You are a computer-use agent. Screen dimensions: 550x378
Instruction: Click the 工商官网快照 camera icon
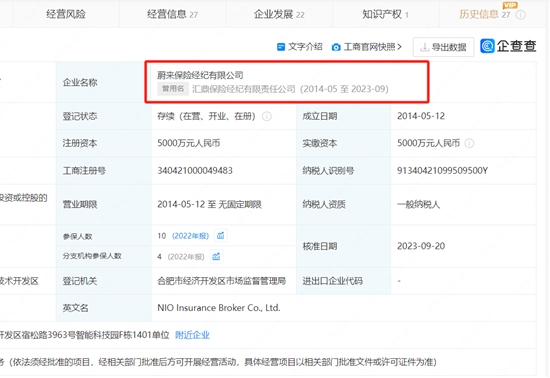click(x=336, y=47)
